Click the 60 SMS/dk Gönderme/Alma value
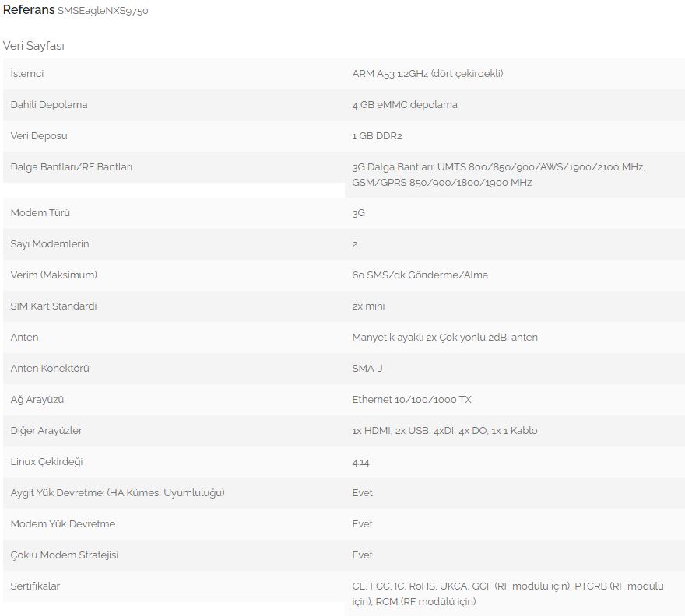 pos(420,275)
